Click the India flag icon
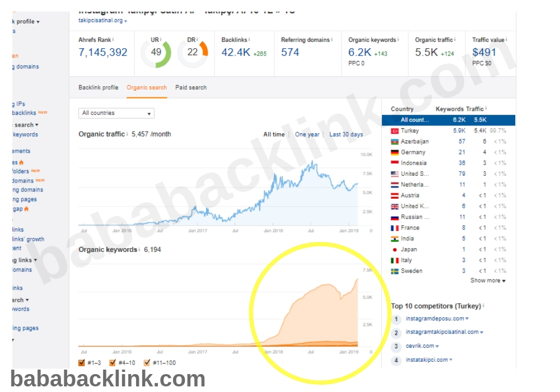 (395, 239)
